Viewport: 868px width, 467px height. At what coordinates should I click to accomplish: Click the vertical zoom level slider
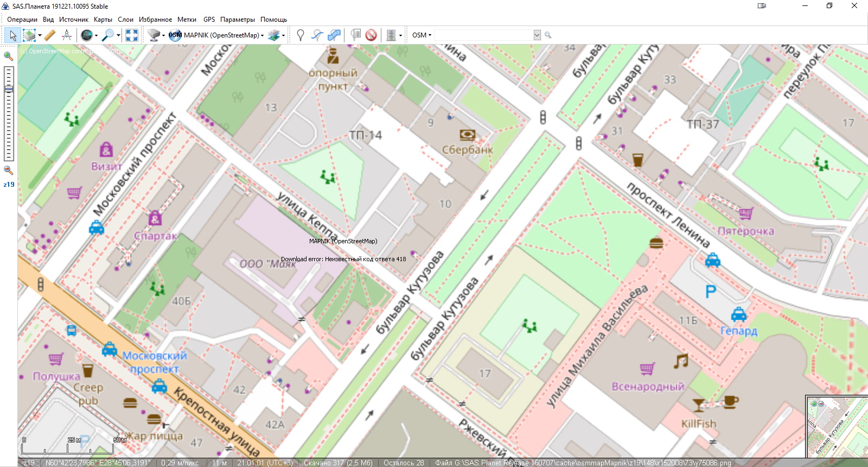click(9, 113)
